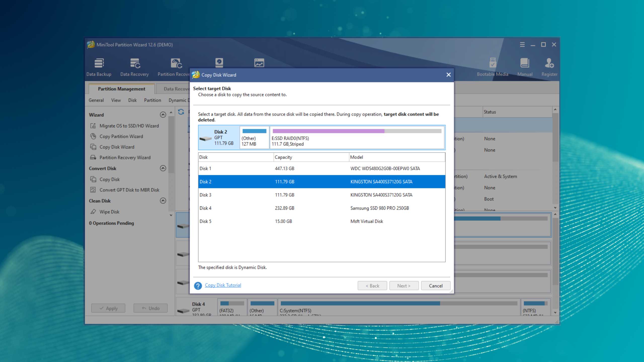Open the Dynamic Disk menu

tap(179, 100)
